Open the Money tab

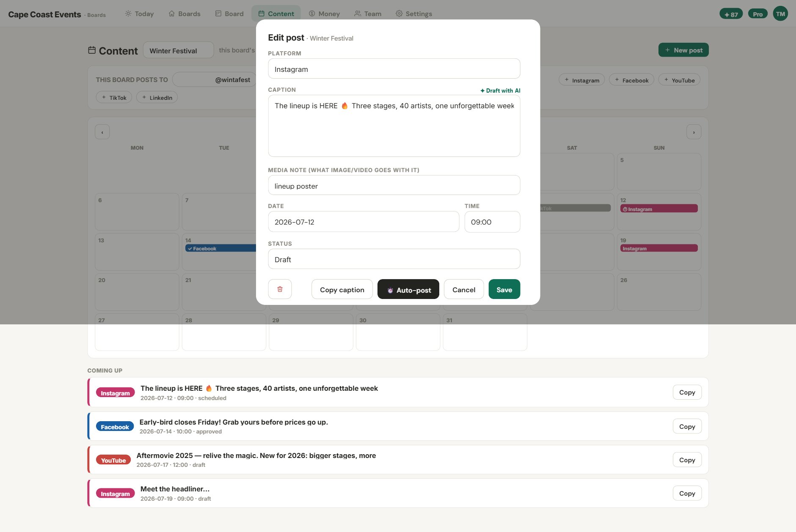pyautogui.click(x=324, y=14)
